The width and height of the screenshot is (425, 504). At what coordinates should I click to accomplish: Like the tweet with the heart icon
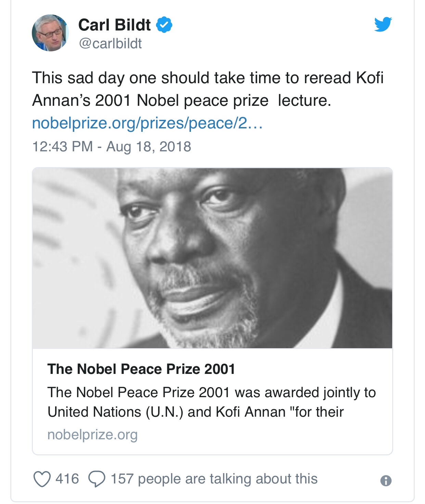pyautogui.click(x=42, y=479)
